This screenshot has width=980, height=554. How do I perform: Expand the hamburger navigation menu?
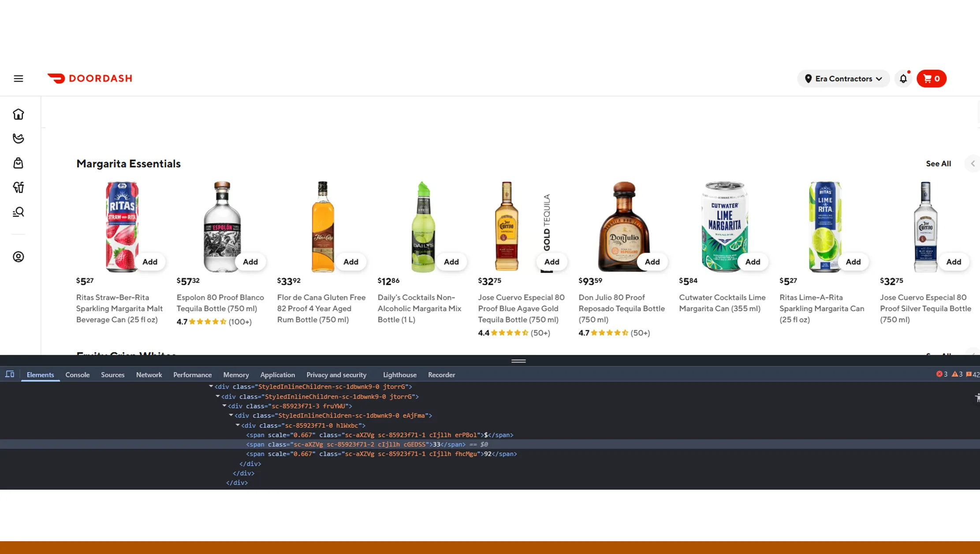coord(18,78)
